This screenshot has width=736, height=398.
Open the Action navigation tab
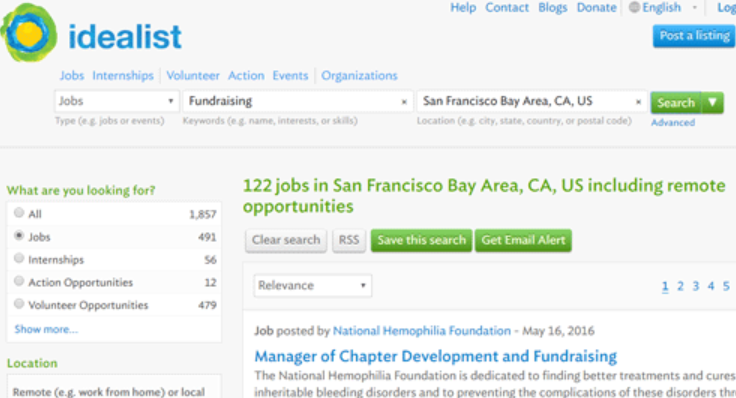(246, 76)
